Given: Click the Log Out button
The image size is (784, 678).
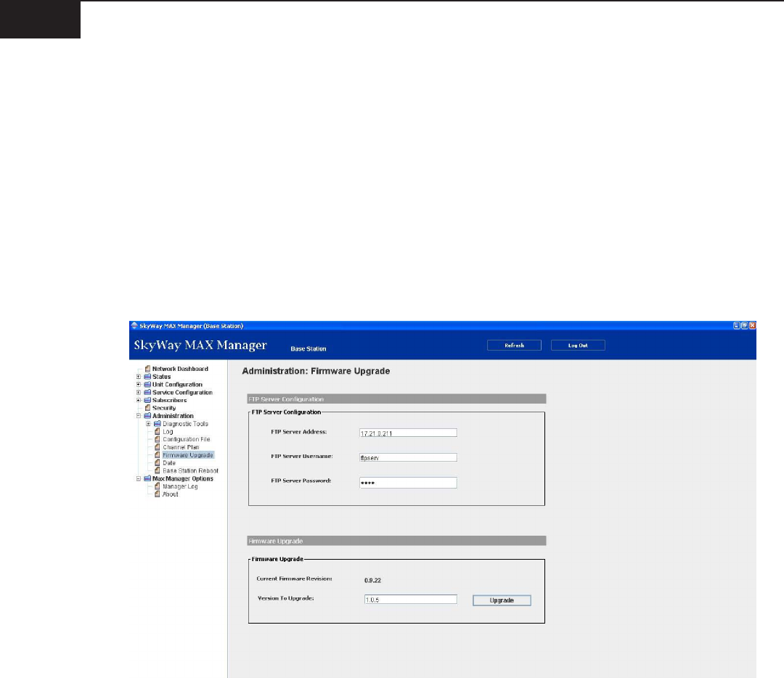Looking at the screenshot, I should pos(578,345).
